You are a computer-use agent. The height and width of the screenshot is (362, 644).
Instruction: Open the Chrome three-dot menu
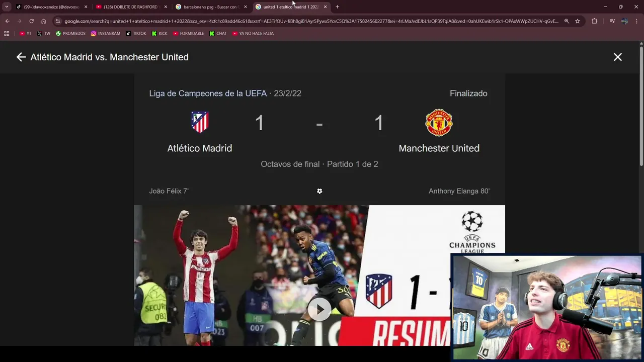tap(637, 21)
